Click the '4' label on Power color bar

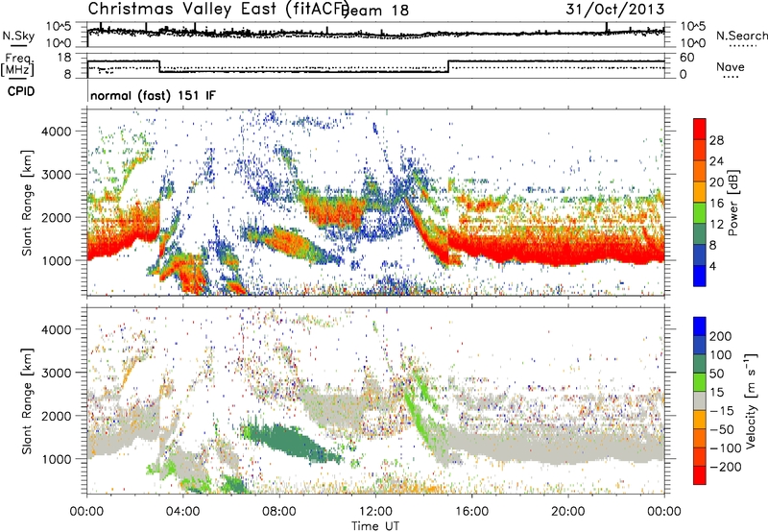click(712, 267)
